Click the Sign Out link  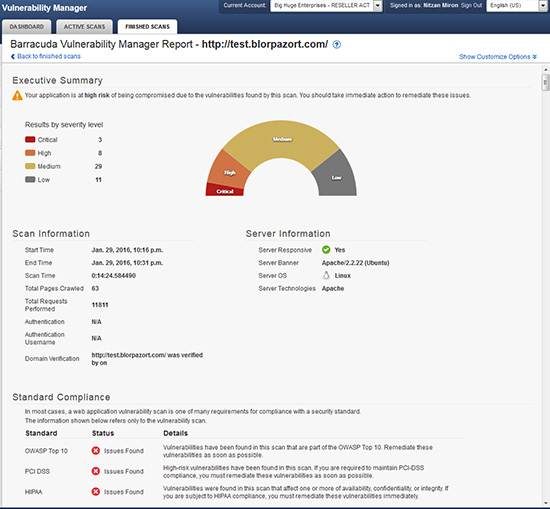click(x=471, y=6)
